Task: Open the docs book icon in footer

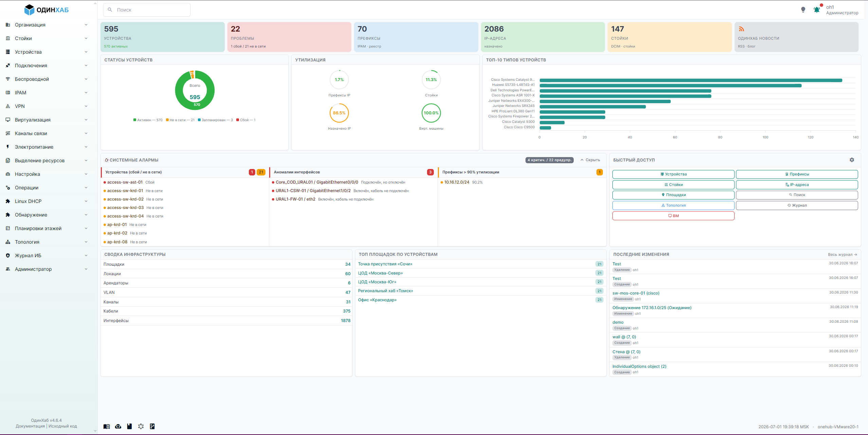Action: 107,427
